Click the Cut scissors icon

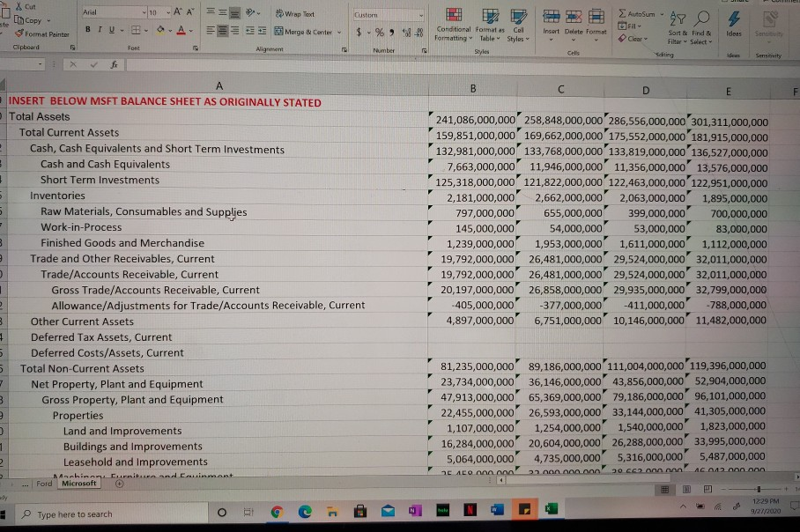(x=19, y=7)
